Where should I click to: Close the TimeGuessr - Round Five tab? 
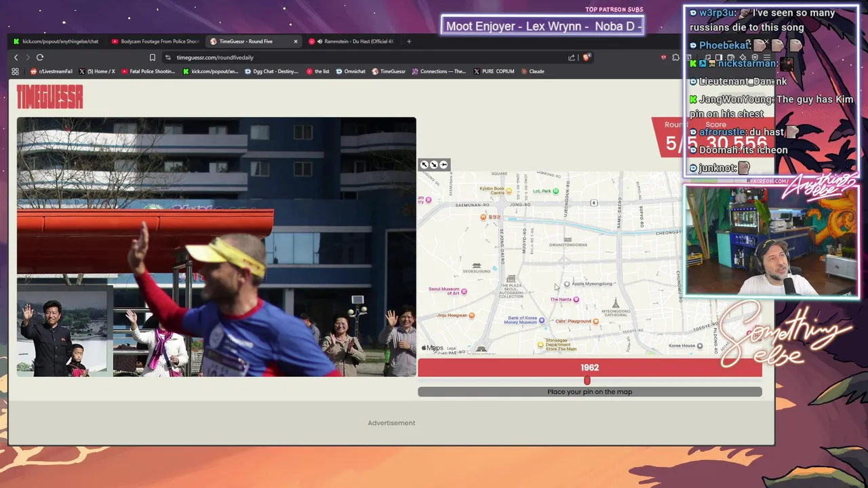296,41
